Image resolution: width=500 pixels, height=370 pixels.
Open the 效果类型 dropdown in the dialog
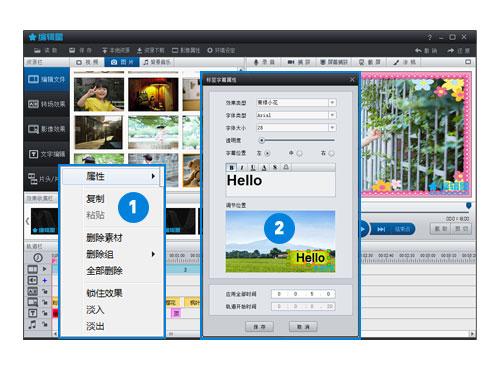tap(332, 103)
